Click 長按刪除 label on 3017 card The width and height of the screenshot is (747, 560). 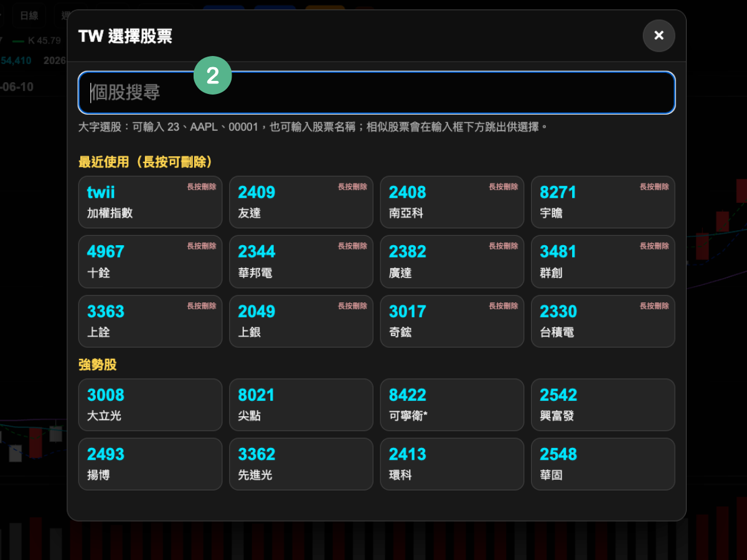504,306
